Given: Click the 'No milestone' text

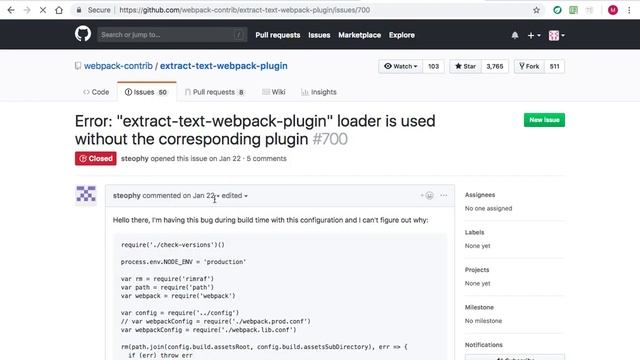Looking at the screenshot, I should click(483, 321).
